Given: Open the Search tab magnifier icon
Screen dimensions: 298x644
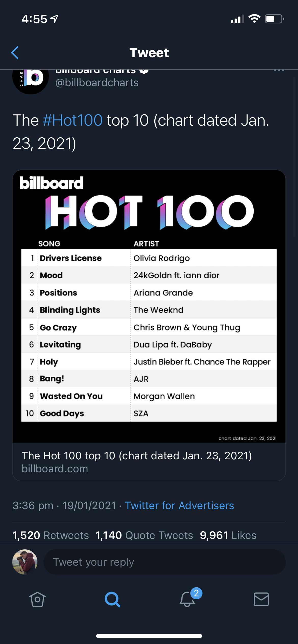Looking at the screenshot, I should (112, 599).
